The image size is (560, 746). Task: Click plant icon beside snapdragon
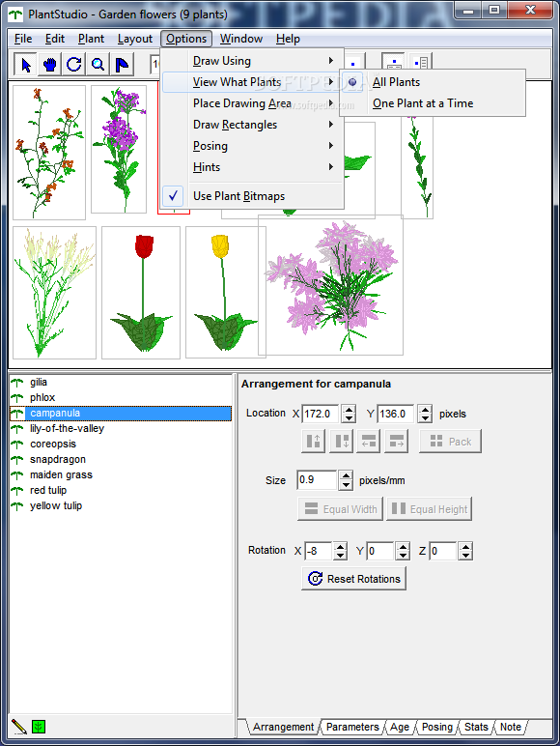[x=17, y=460]
